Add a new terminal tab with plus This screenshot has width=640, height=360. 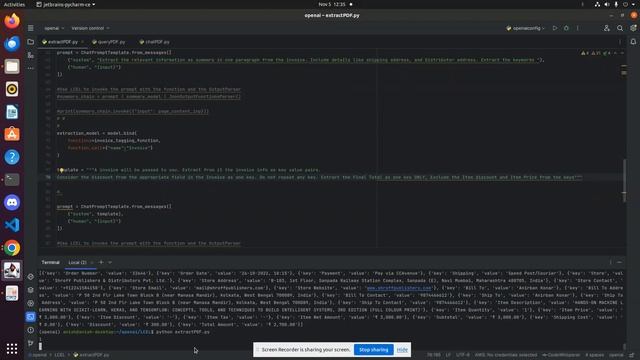[101, 262]
